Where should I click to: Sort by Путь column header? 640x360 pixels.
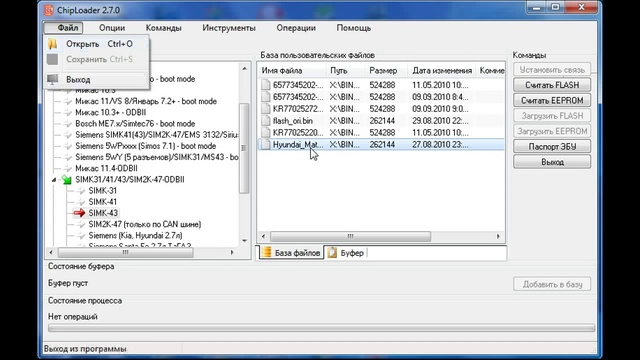[x=345, y=70]
